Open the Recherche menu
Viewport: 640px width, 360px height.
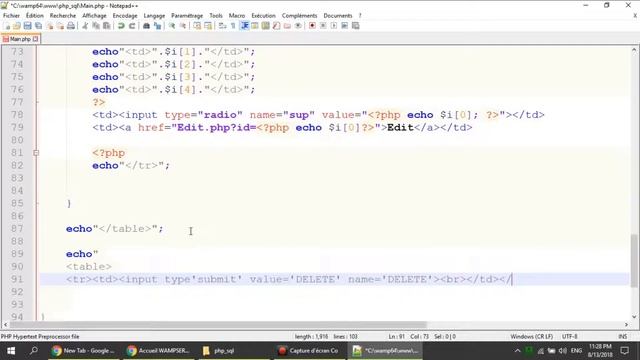pos(63,16)
